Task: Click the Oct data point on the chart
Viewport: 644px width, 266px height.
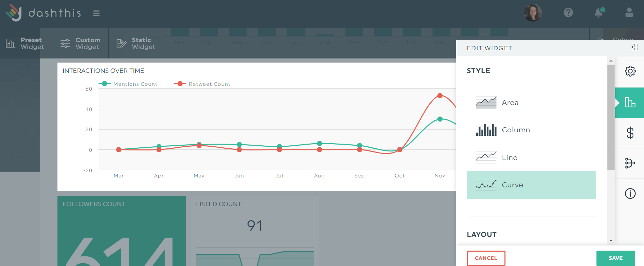Action: click(x=399, y=150)
